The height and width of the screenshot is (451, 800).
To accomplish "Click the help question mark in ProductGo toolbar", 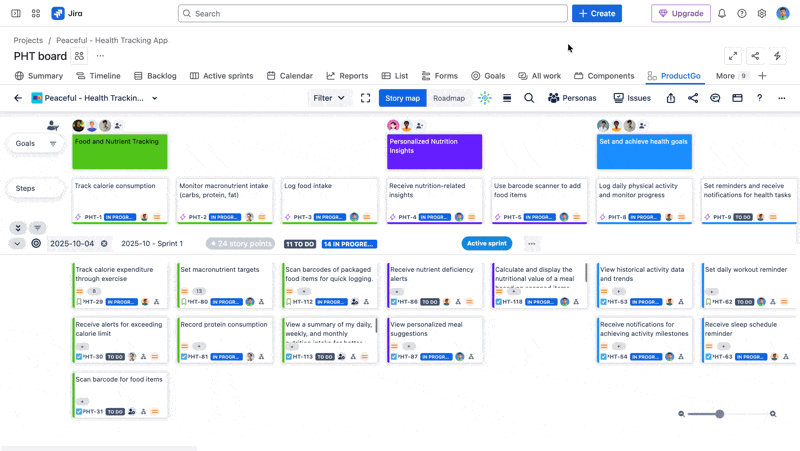I will coord(759,98).
